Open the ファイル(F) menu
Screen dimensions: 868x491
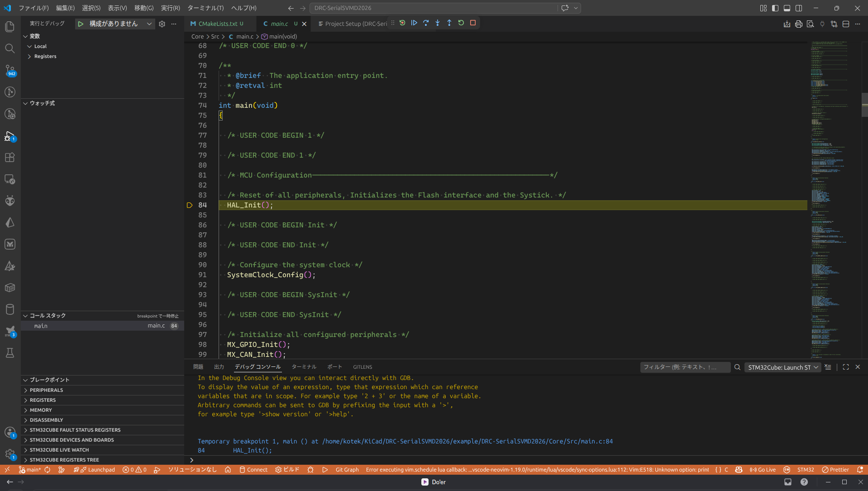[33, 8]
